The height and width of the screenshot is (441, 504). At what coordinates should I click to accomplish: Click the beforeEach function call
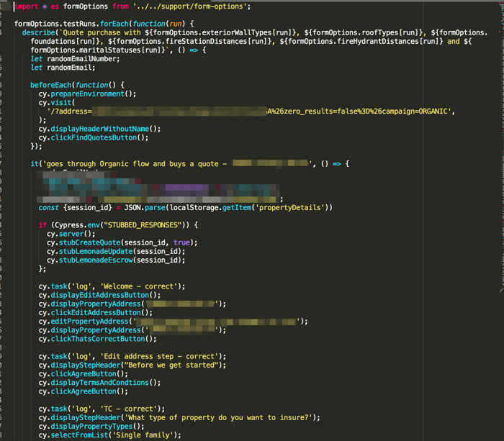click(50, 85)
